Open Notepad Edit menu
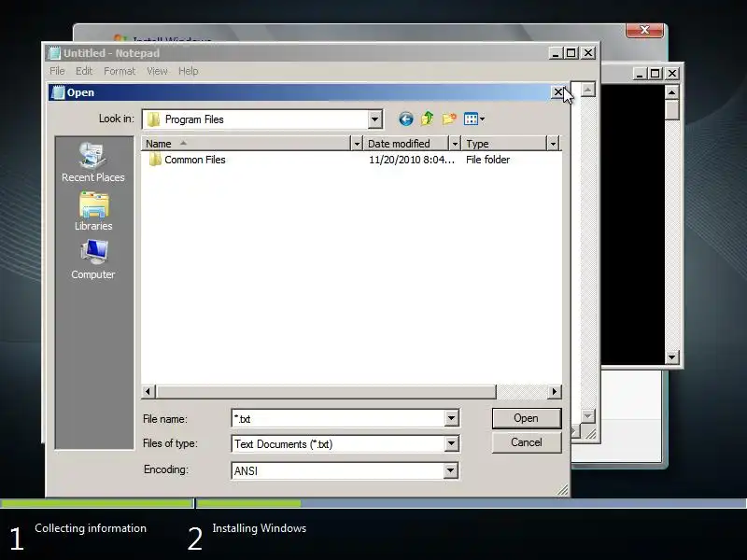This screenshot has width=747, height=560. click(x=84, y=71)
